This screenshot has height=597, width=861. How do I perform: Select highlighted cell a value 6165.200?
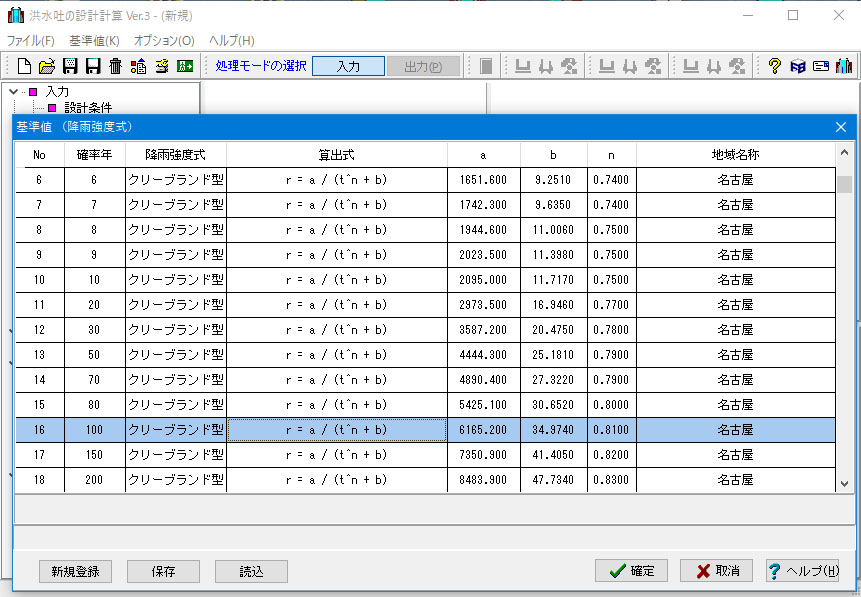(483, 429)
